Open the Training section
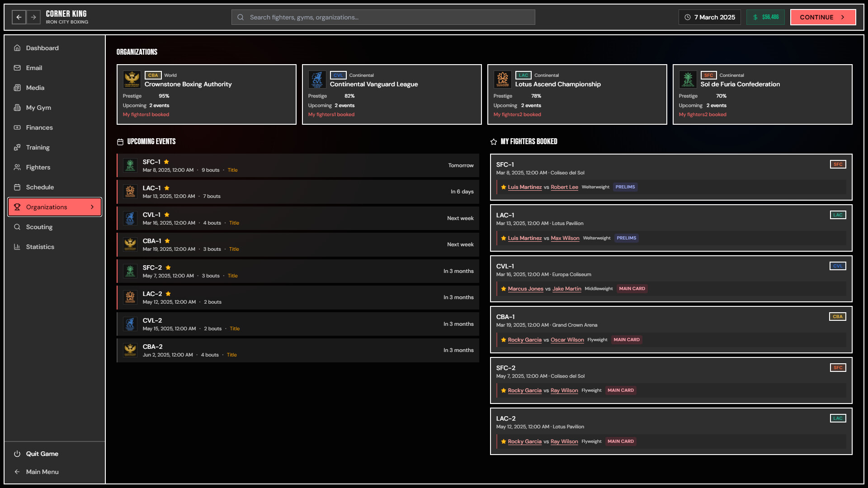This screenshot has width=868, height=488. (x=38, y=147)
